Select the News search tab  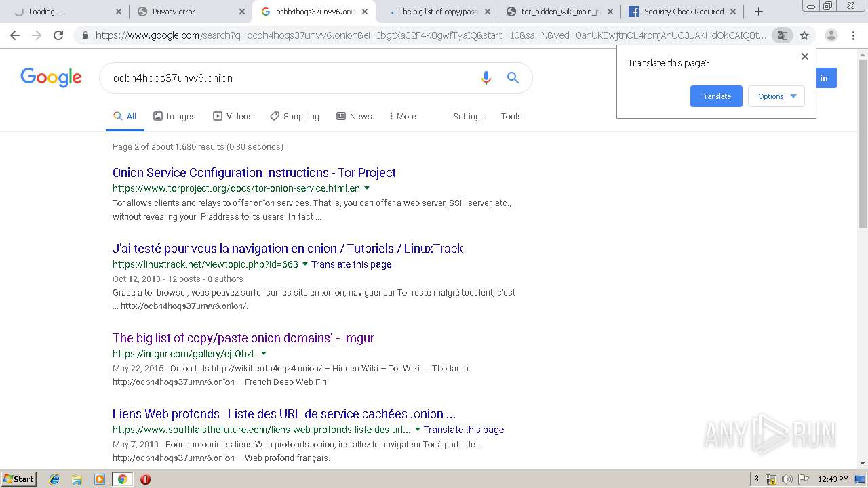point(354,116)
